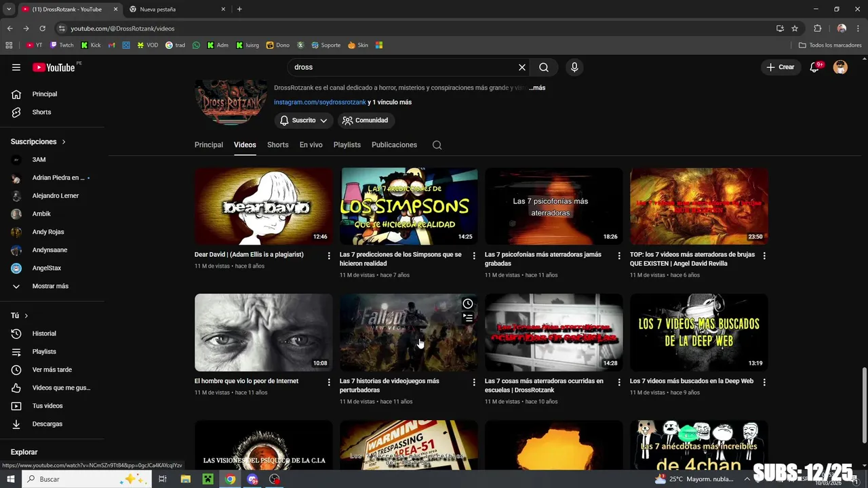Open more options for Dear David video
The image size is (868, 488).
pos(329,256)
